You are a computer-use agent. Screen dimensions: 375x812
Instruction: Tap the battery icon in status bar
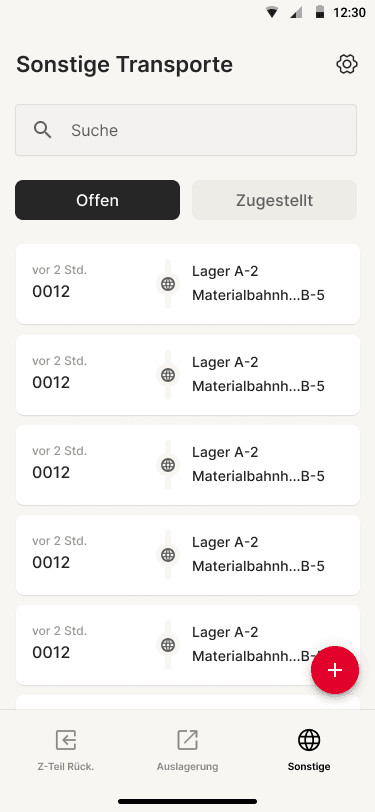(x=320, y=12)
